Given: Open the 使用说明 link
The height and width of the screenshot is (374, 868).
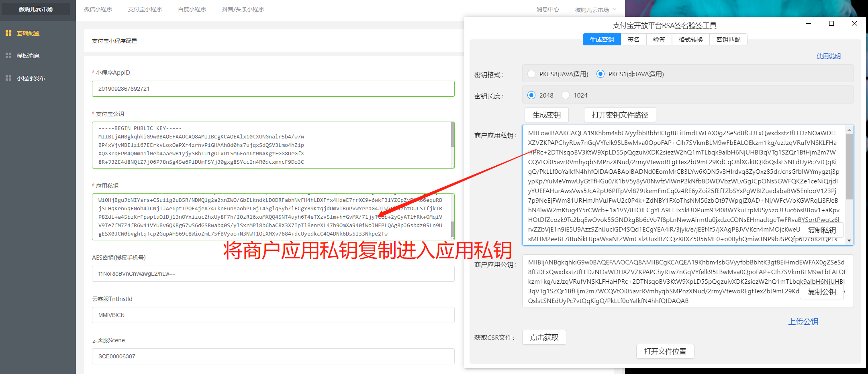Looking at the screenshot, I should click(x=829, y=56).
